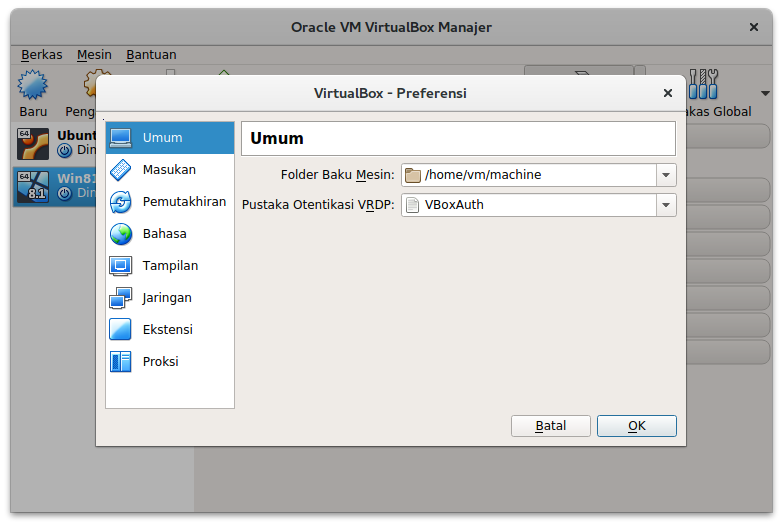Select the Pemutakhiran update icon
The image size is (784, 524).
pos(120,202)
